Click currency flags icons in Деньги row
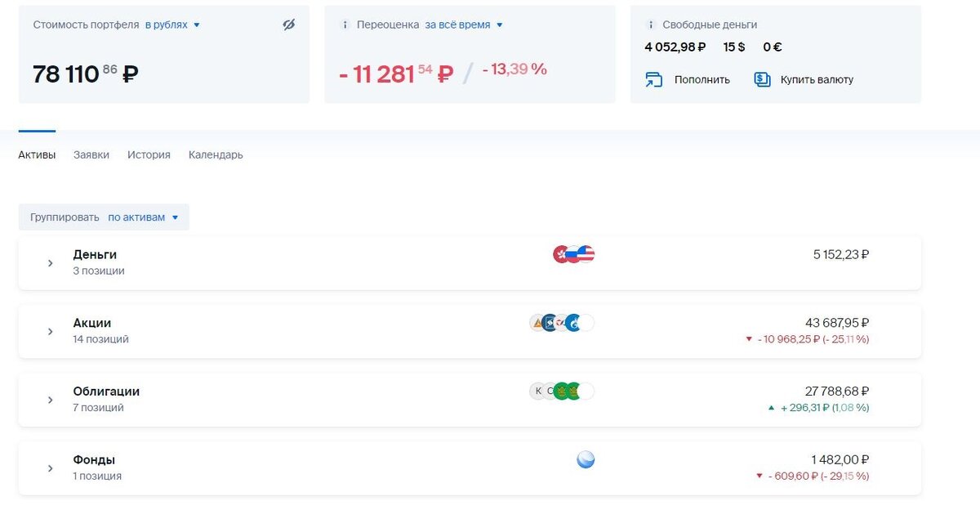The image size is (980, 519). tap(574, 254)
